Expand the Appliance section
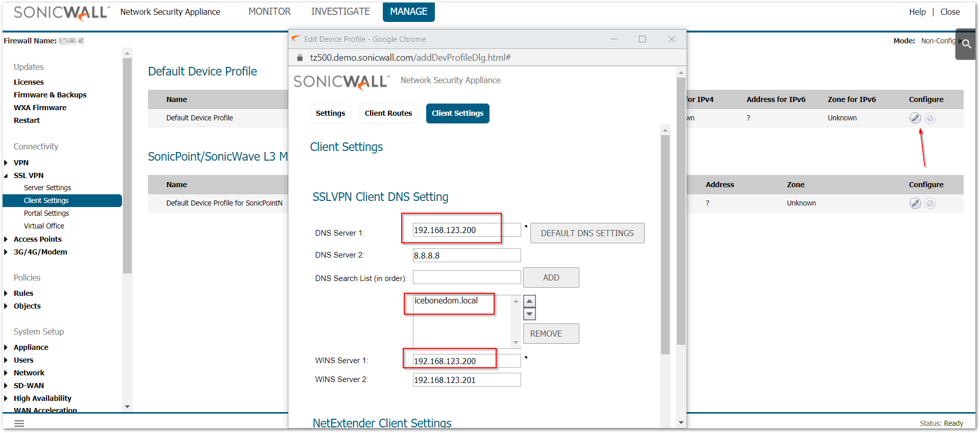 pos(6,347)
